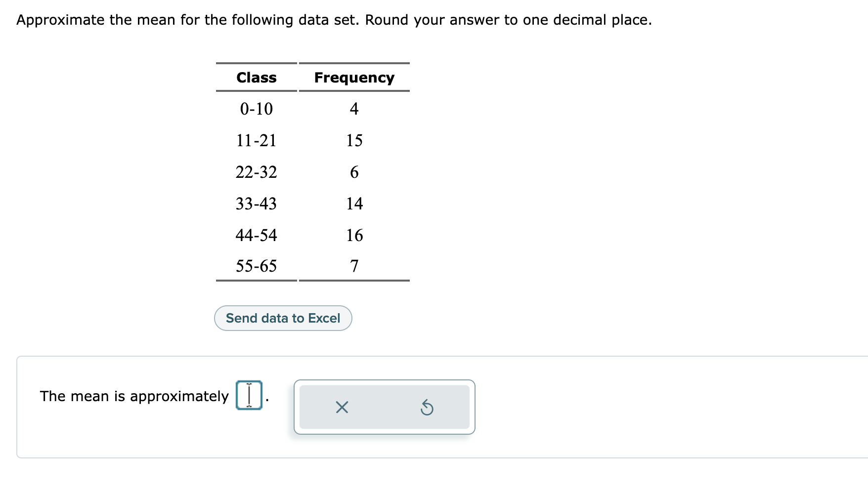Click the 33-43 class entry
The image size is (868, 493).
(256, 203)
